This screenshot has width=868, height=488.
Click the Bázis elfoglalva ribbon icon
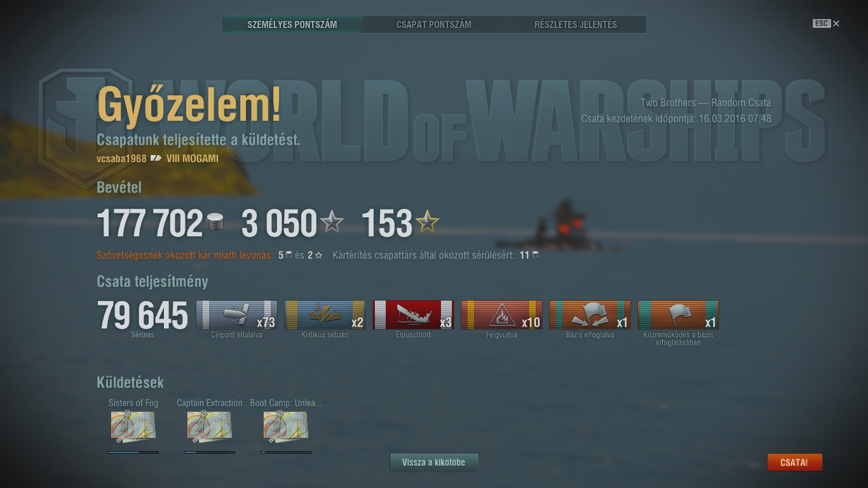(x=590, y=315)
